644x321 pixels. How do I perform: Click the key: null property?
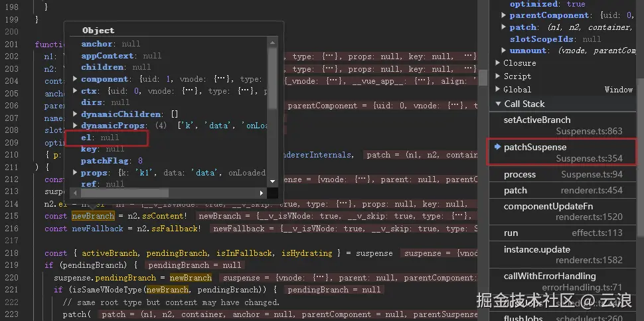[102, 149]
